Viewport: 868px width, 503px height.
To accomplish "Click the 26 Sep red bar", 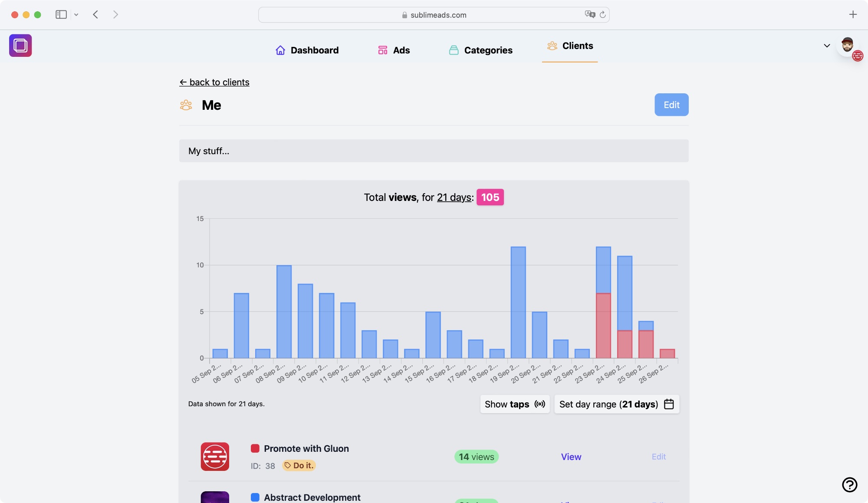I will tap(667, 354).
